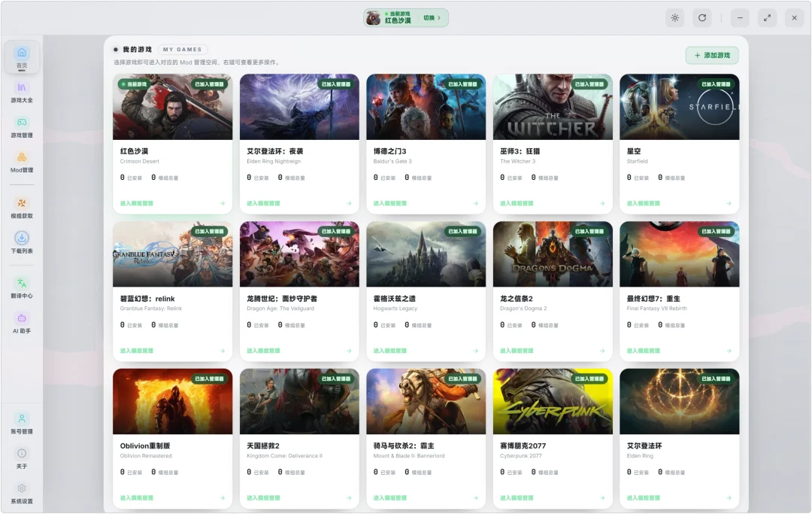Open 账号管理 account management
This screenshot has height=514, width=812.
(x=22, y=424)
